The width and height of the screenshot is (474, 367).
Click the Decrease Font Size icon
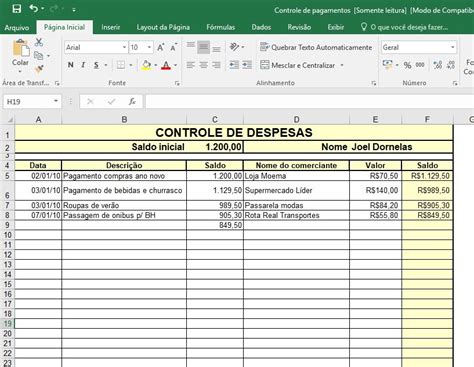tap(173, 48)
